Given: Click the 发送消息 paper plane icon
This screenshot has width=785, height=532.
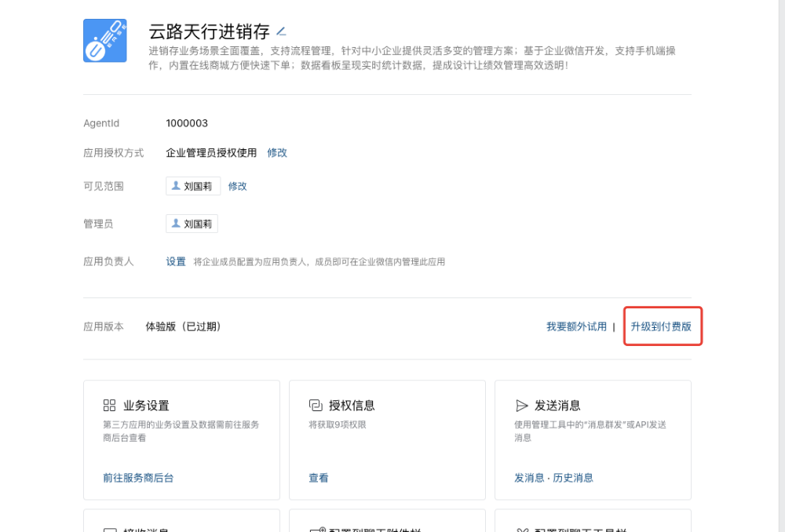Looking at the screenshot, I should 521,405.
